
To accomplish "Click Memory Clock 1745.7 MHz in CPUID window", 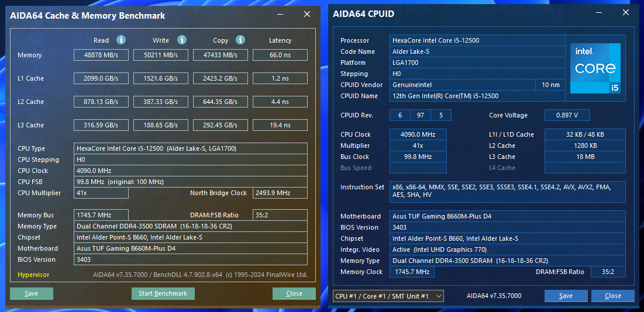I will click(x=412, y=272).
